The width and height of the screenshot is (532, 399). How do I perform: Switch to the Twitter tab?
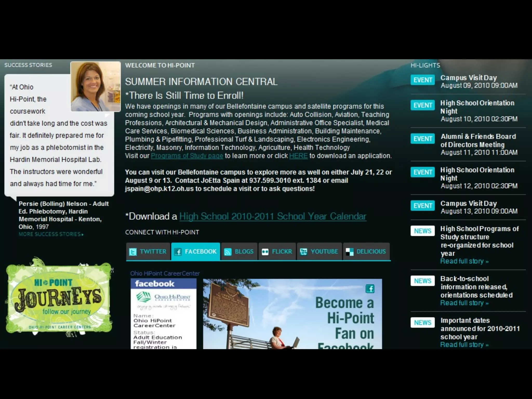click(153, 251)
